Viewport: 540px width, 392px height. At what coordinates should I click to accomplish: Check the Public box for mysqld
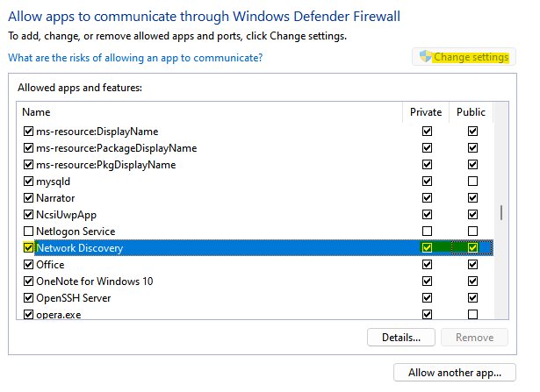coord(473,182)
